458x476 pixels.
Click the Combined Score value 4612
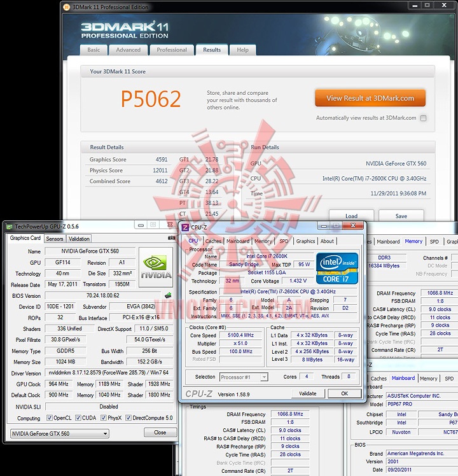click(162, 181)
